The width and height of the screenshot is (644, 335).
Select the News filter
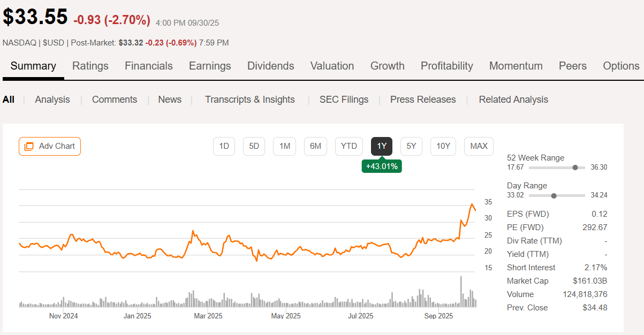(170, 100)
